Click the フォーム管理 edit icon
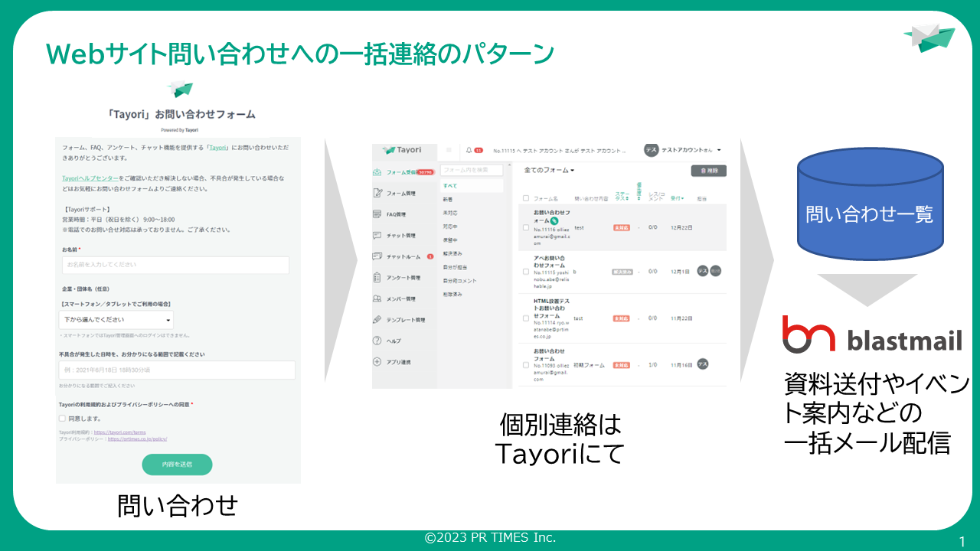This screenshot has height=551, width=980. [x=377, y=193]
